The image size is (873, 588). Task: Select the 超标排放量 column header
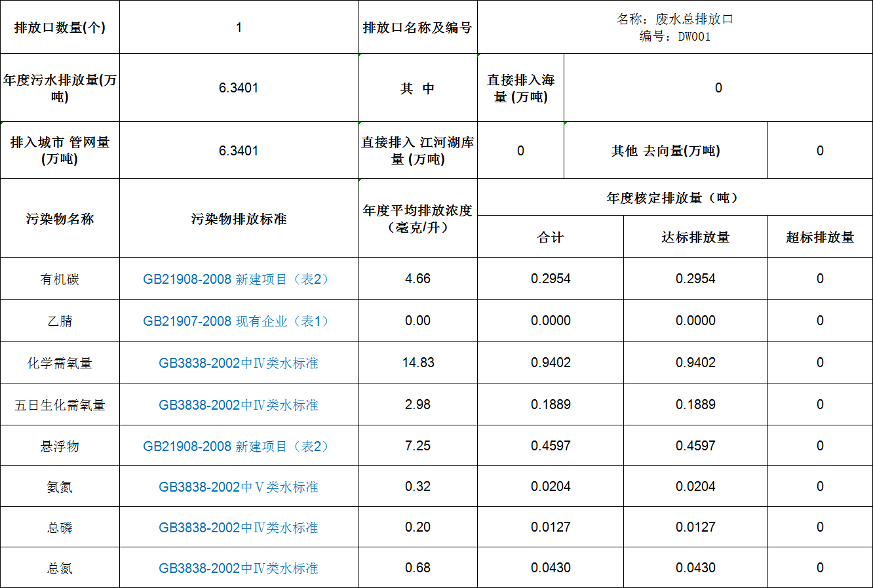coord(820,237)
